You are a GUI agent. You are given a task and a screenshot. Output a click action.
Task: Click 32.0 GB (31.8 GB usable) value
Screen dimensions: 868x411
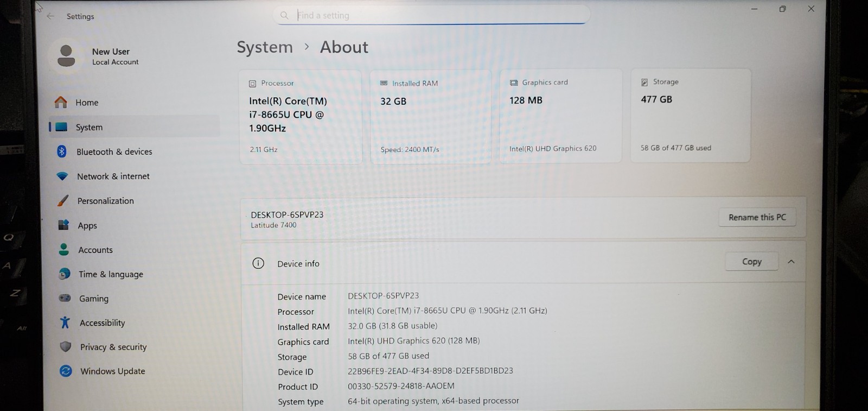[392, 326]
